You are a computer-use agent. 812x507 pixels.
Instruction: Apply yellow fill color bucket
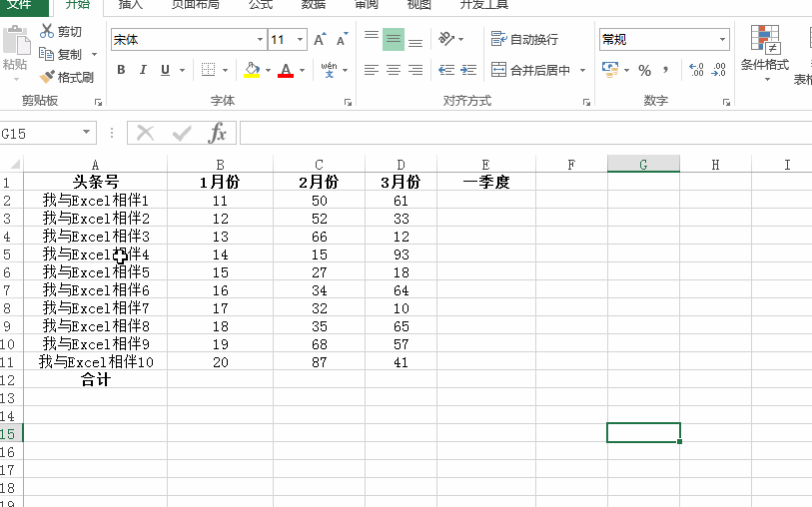[252, 70]
